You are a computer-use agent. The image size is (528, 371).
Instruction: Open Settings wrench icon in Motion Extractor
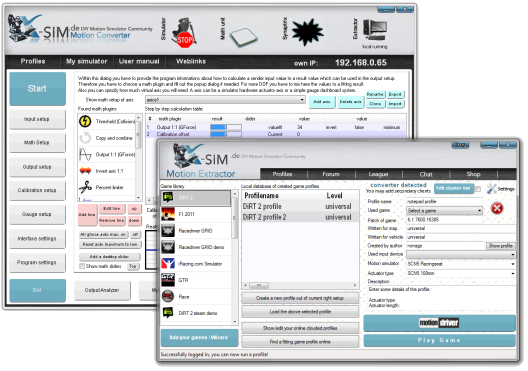click(x=491, y=189)
